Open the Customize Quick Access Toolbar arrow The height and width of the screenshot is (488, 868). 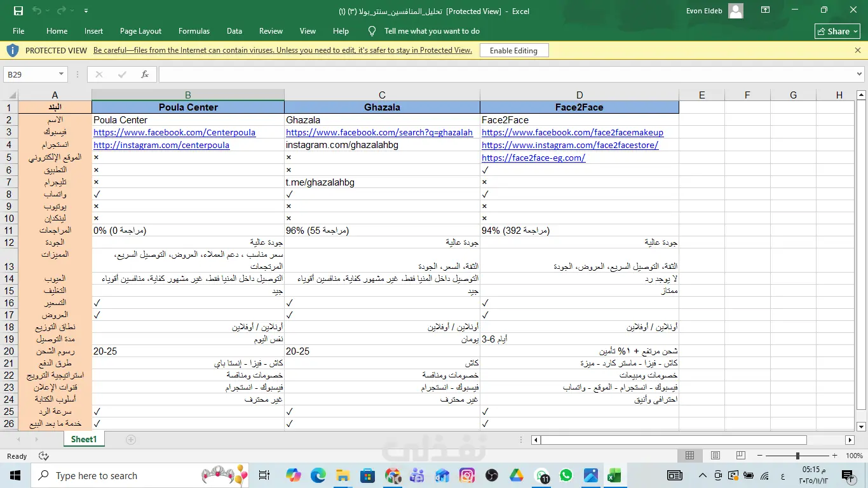[x=86, y=11]
